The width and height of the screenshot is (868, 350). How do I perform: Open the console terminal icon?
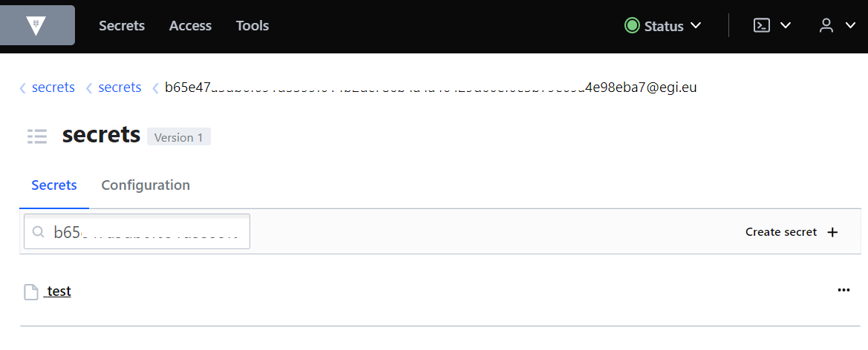(x=761, y=26)
